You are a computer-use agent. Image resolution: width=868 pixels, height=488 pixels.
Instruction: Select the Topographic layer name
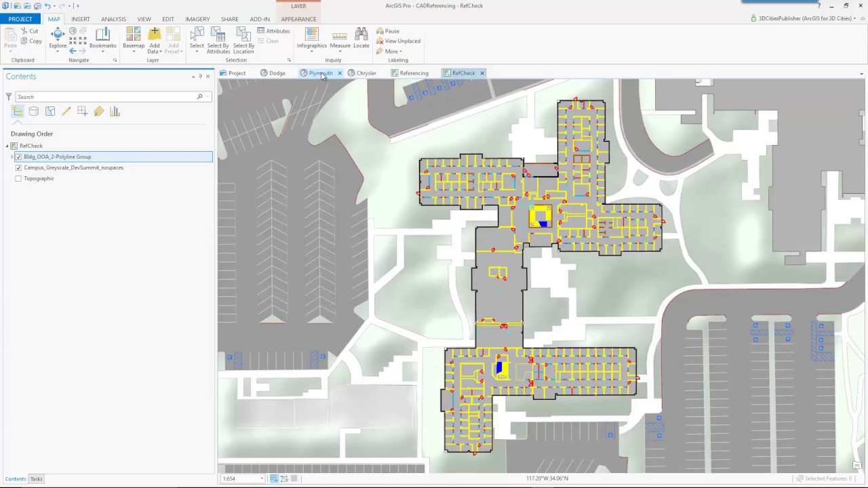(39, 178)
